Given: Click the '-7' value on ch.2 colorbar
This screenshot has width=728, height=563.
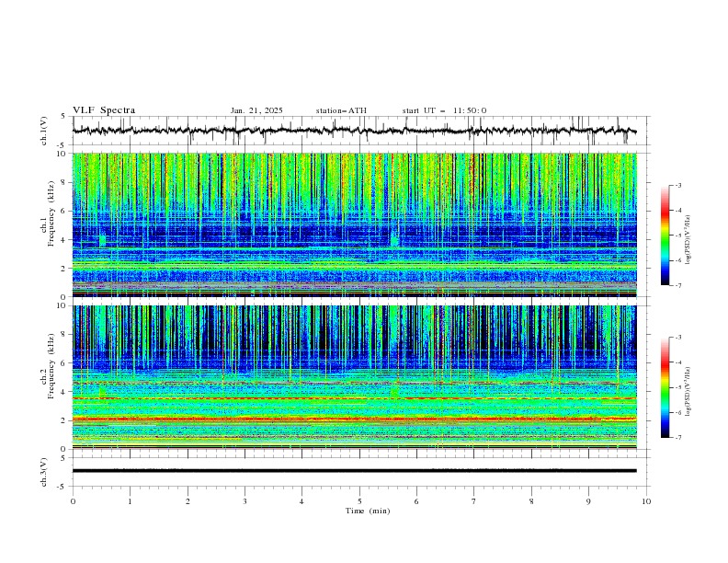Looking at the screenshot, I should (677, 438).
